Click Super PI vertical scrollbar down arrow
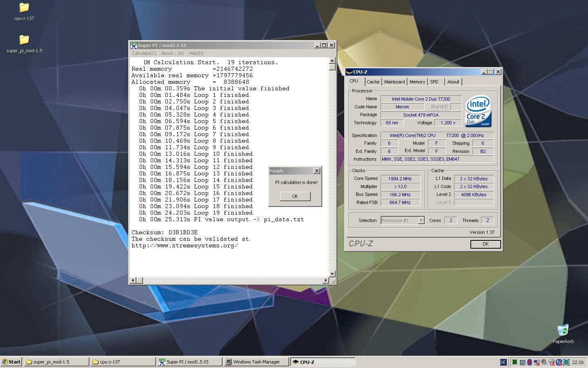The width and height of the screenshot is (588, 368). (x=332, y=274)
